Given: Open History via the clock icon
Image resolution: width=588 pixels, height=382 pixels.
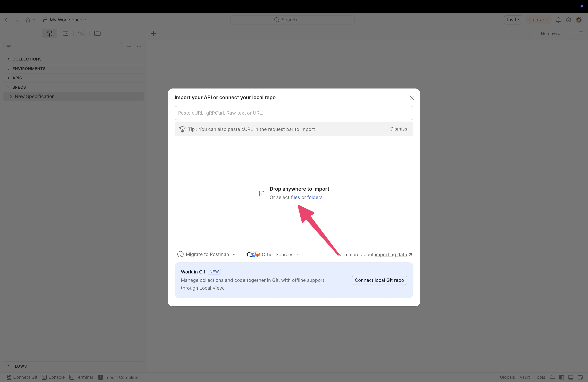Looking at the screenshot, I should pyautogui.click(x=81, y=33).
